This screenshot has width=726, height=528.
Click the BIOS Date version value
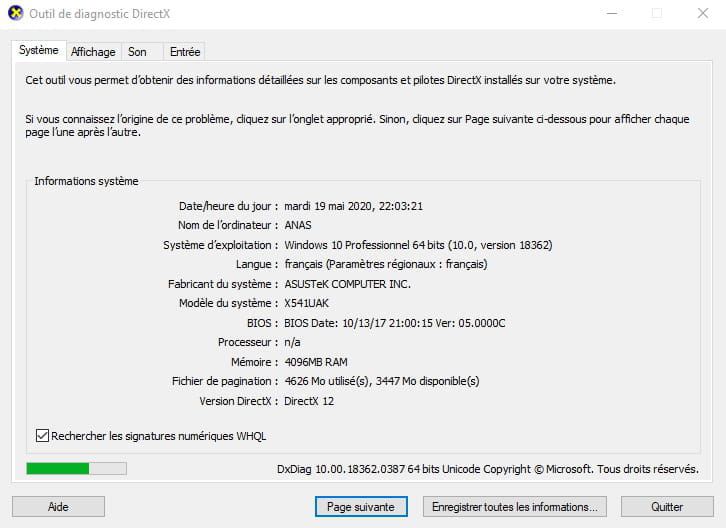[x=394, y=323]
